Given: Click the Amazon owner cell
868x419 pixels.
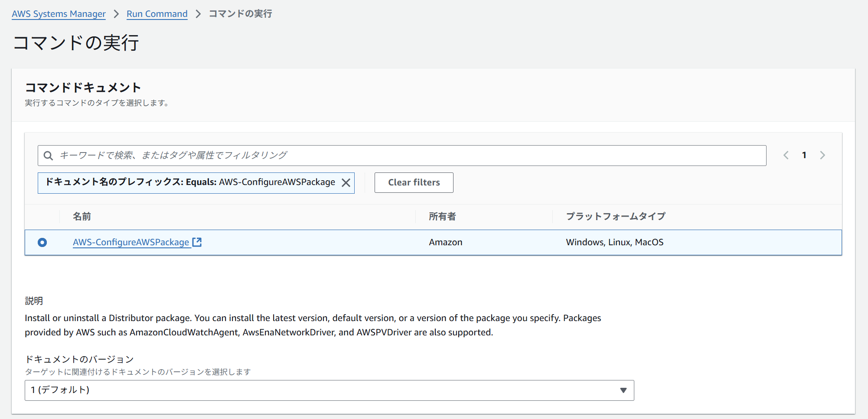Looking at the screenshot, I should pyautogui.click(x=446, y=242).
